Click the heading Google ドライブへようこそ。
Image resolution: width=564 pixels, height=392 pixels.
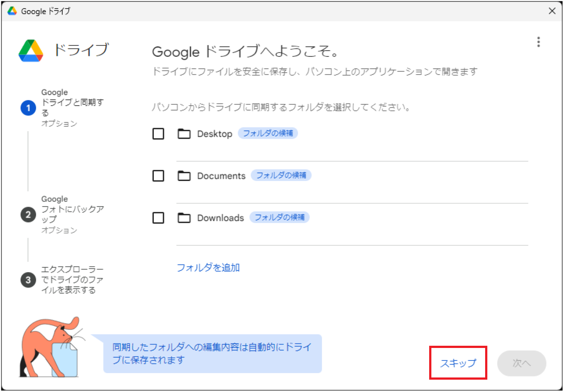(245, 52)
